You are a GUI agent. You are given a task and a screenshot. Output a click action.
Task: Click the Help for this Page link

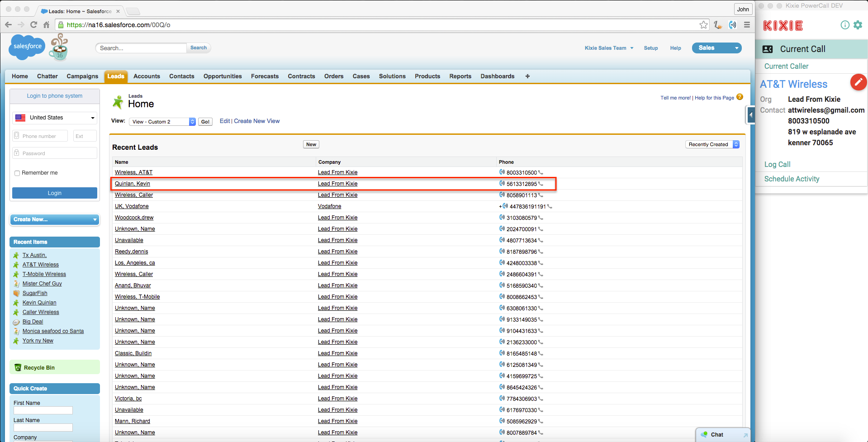[x=714, y=98]
